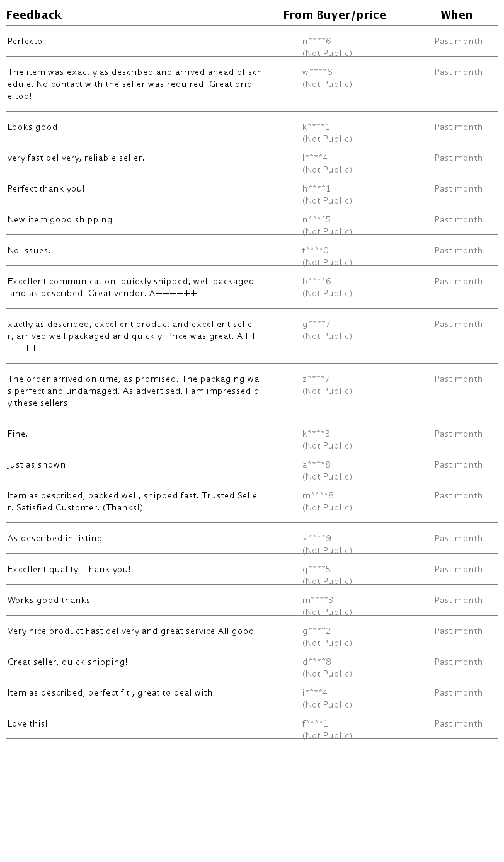Select the "Works good thanks" feedback text

(49, 601)
